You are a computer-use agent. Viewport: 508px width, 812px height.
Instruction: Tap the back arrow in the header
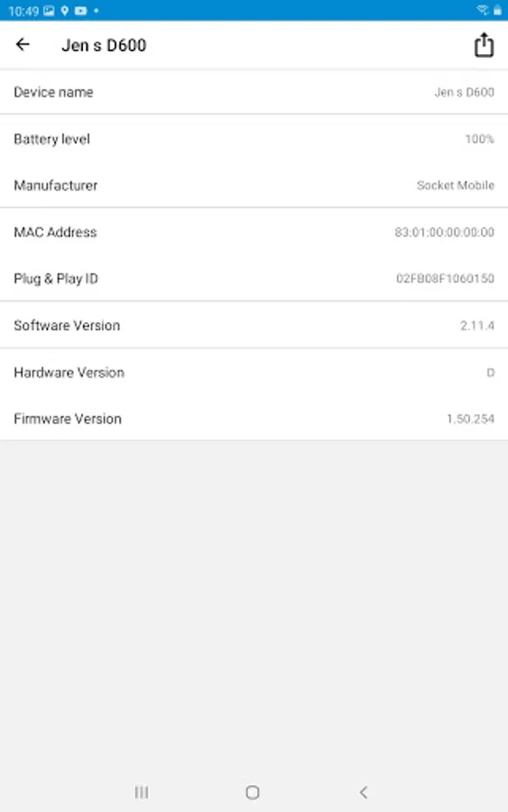coord(23,44)
